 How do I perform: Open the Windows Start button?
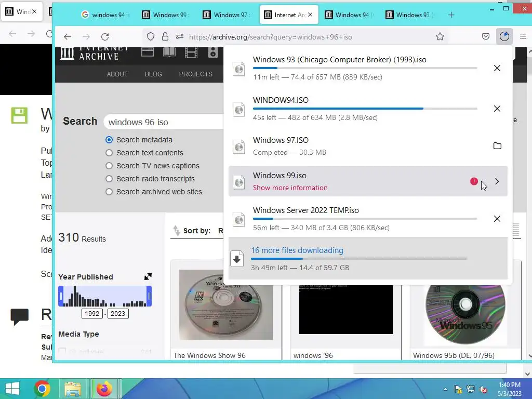12,389
